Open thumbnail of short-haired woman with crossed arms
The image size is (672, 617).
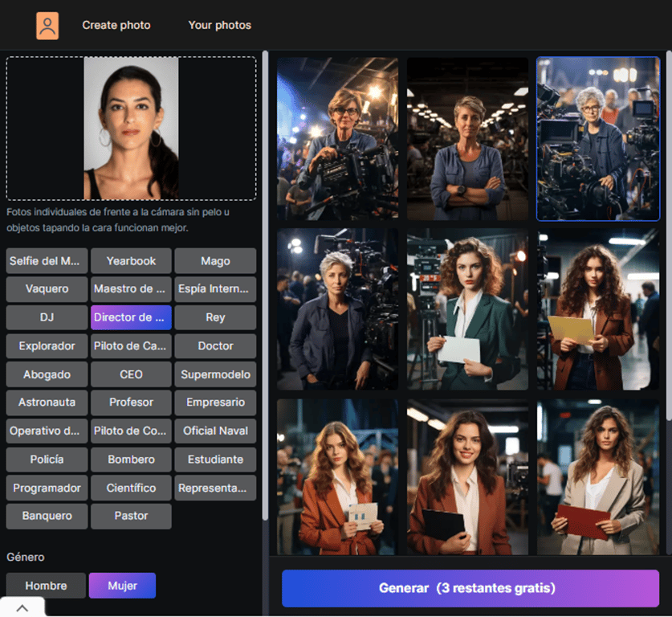coord(467,138)
